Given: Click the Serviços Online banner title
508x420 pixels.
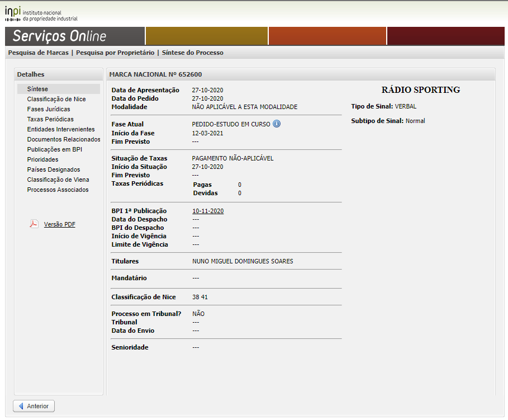Looking at the screenshot, I should point(60,36).
